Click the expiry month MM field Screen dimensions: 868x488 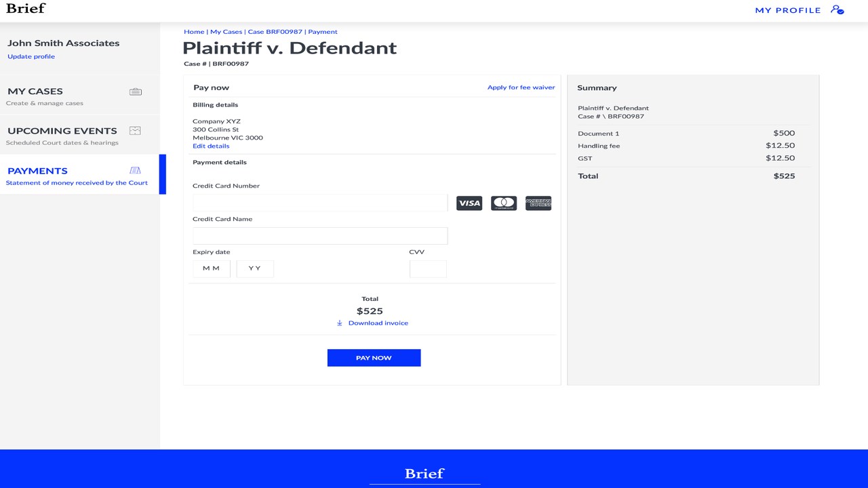(x=212, y=269)
